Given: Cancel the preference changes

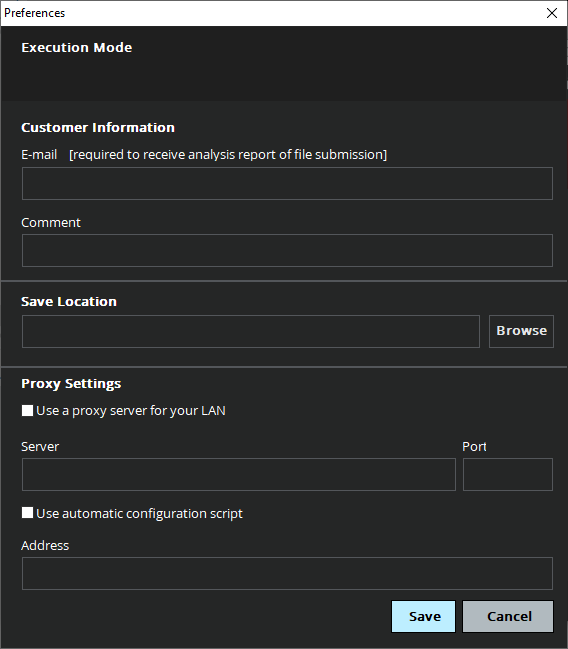Looking at the screenshot, I should (x=508, y=616).
